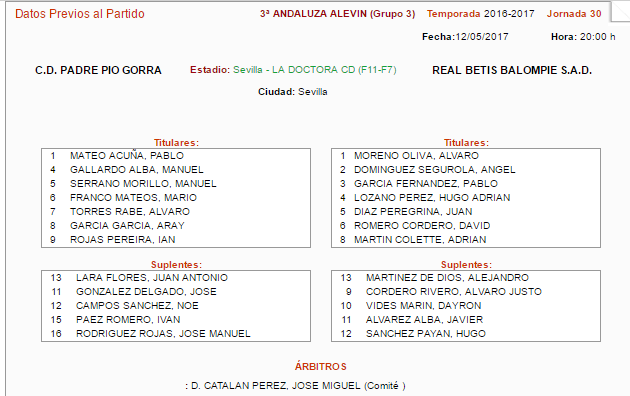Screen dimensions: 630x396
Task: Select player GALLARDO ALBA, MANUEL
Action: 137,169
